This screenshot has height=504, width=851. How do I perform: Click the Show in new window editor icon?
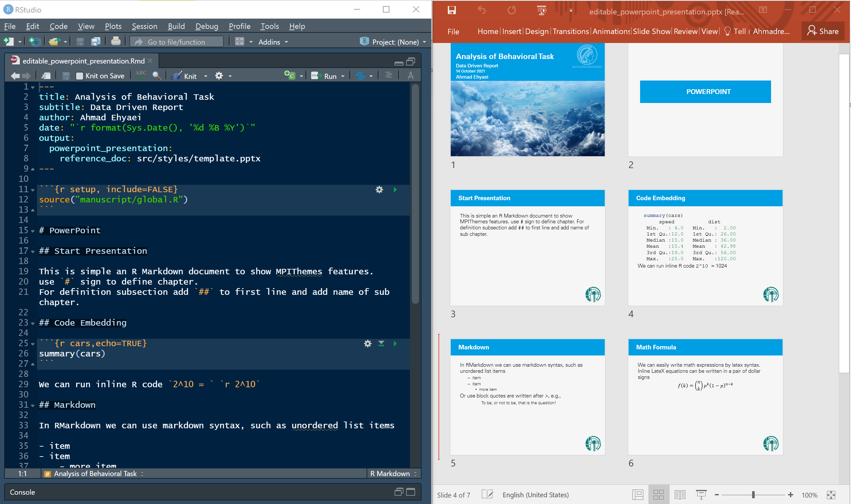point(46,76)
